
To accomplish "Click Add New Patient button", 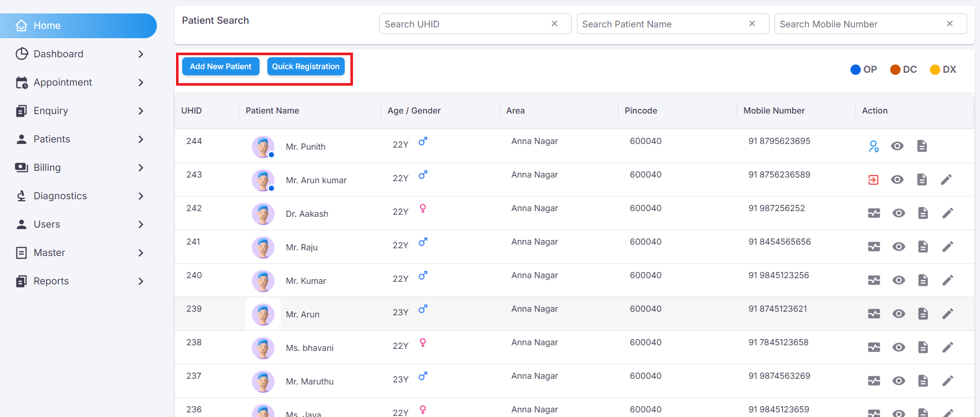I will pos(220,67).
